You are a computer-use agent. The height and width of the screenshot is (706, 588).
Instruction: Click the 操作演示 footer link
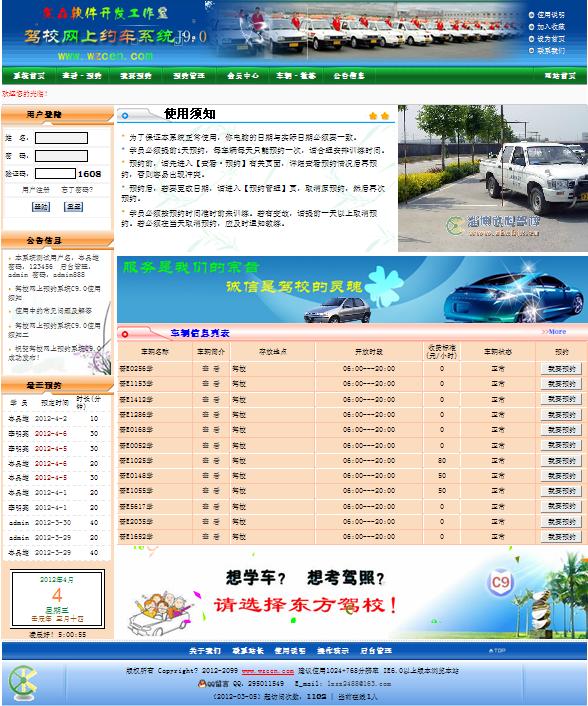333,651
